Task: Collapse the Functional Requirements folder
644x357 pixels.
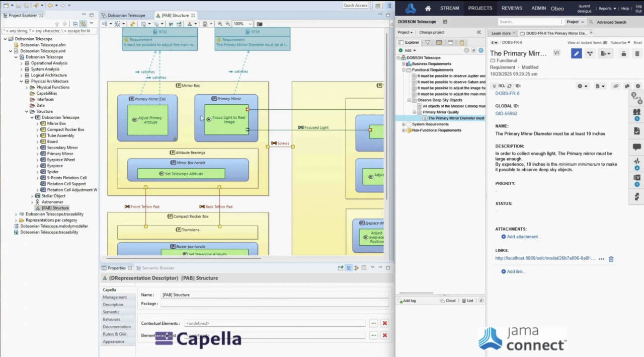Action: click(x=404, y=70)
